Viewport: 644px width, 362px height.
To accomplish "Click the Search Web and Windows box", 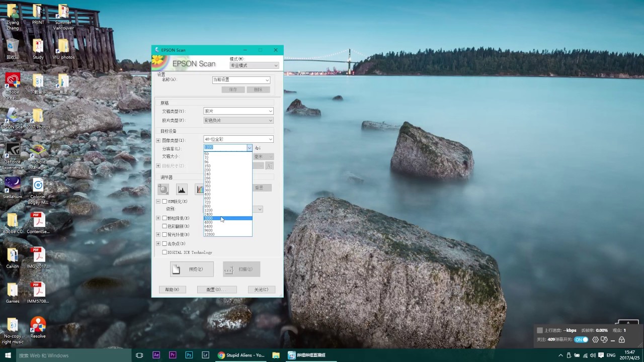I will click(73, 355).
